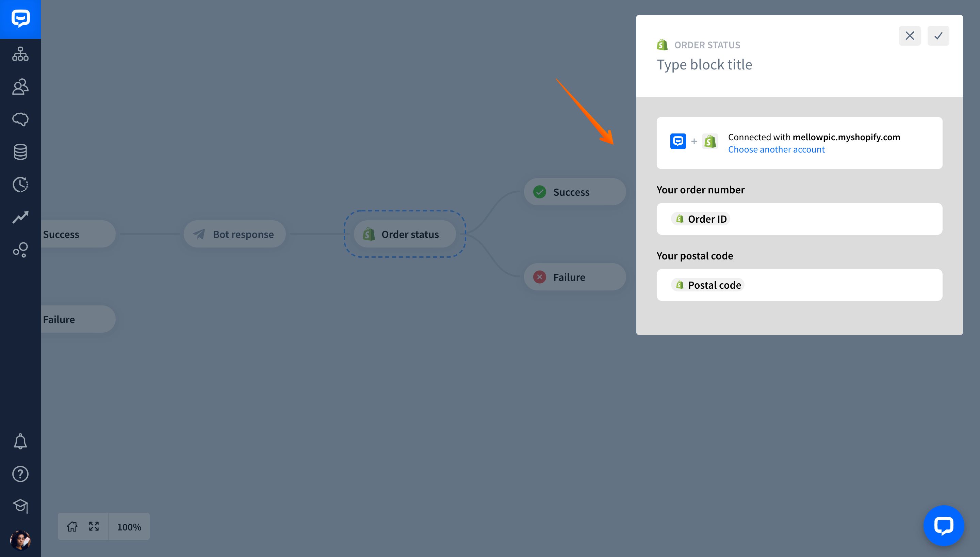Open the Integrations circles sidebar icon

click(x=20, y=250)
